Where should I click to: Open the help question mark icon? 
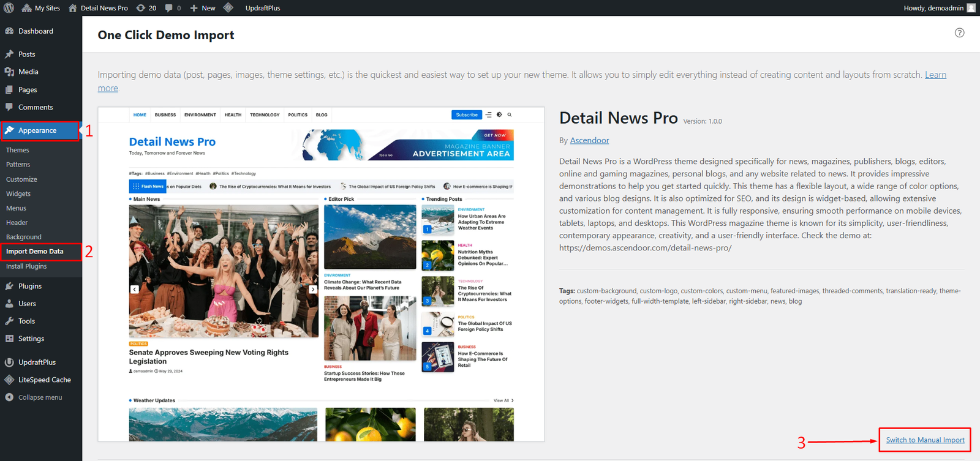960,33
